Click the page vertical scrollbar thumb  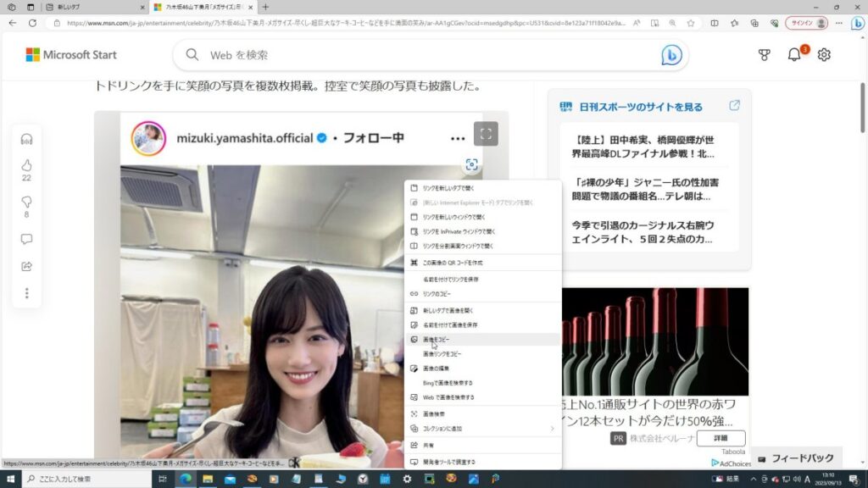(862, 108)
